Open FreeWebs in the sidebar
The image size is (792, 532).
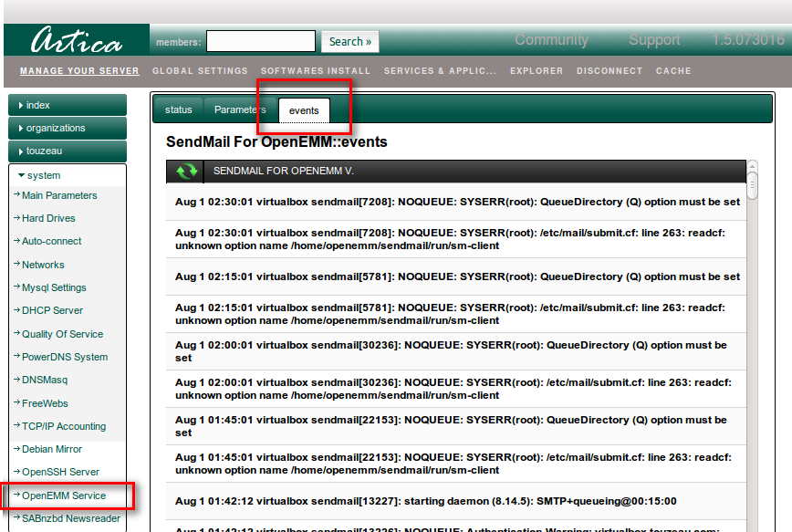pyautogui.click(x=45, y=403)
